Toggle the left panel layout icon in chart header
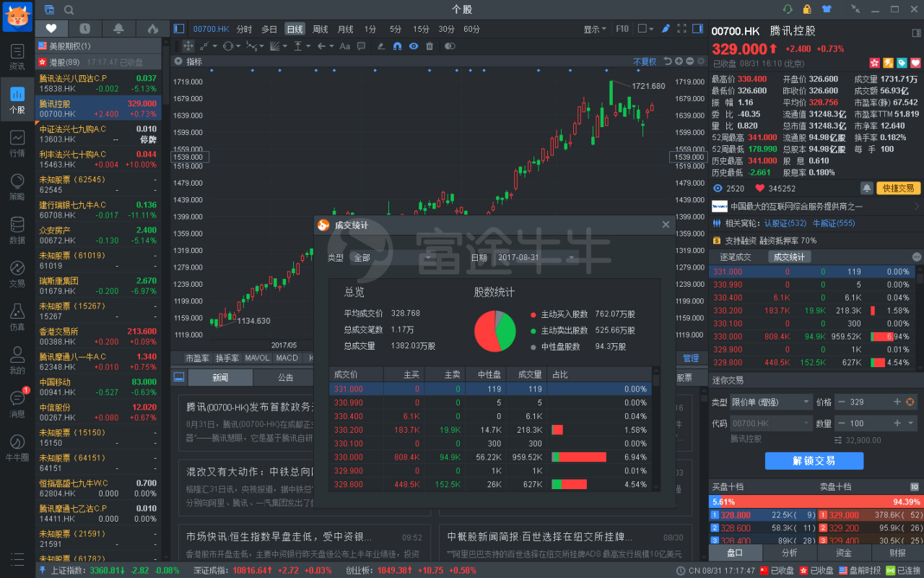This screenshot has width=924, height=578. pos(179,29)
